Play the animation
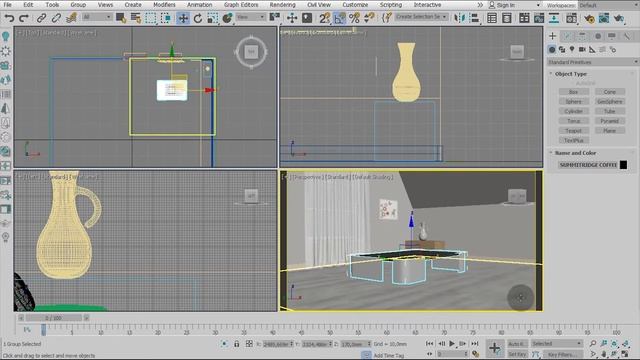 pyautogui.click(x=452, y=344)
